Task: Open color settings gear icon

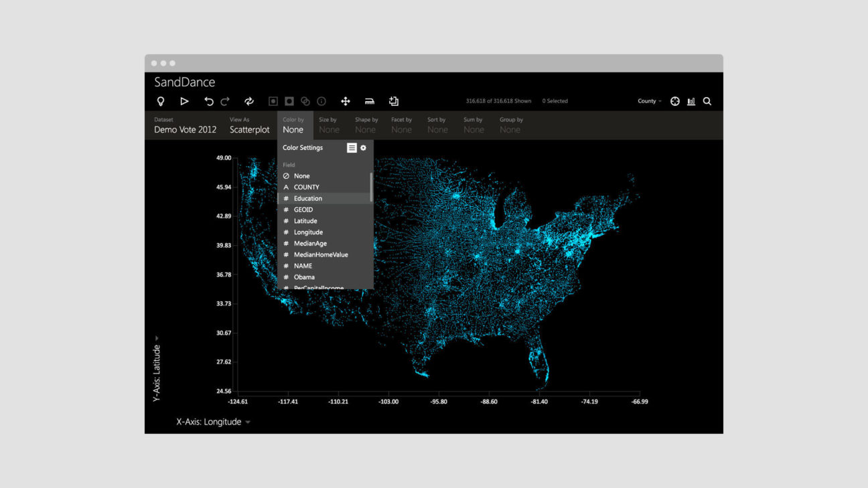Action: (364, 148)
